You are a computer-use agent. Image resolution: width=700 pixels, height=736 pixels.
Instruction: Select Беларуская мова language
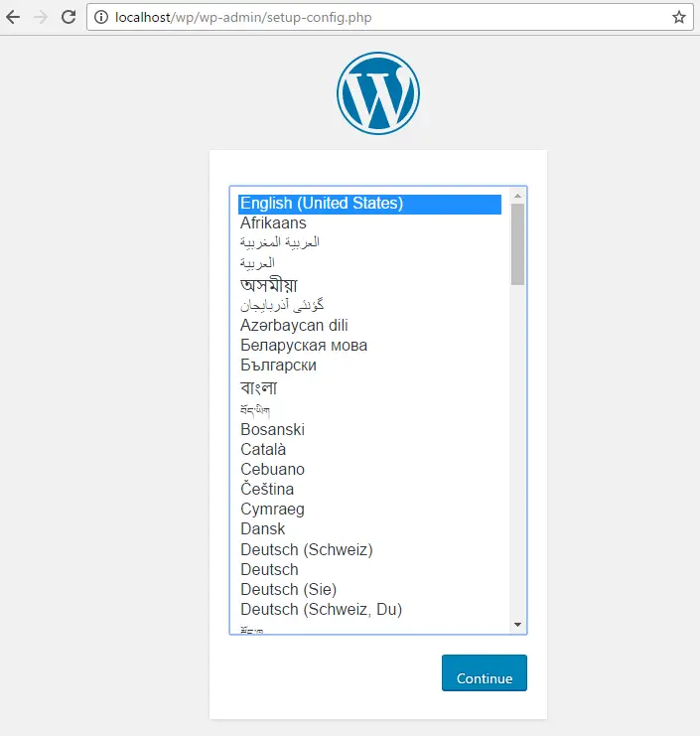369,346
